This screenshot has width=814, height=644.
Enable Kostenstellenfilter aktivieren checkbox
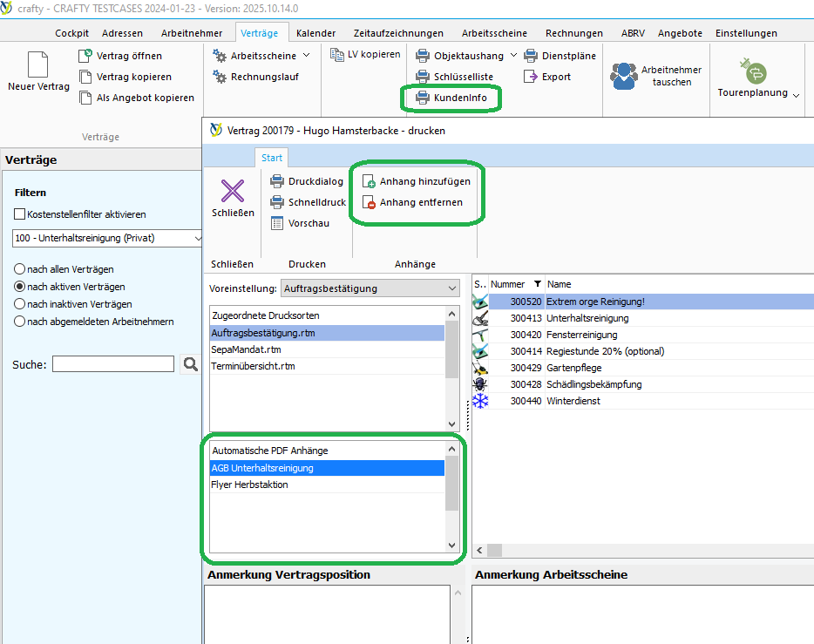pos(20,214)
